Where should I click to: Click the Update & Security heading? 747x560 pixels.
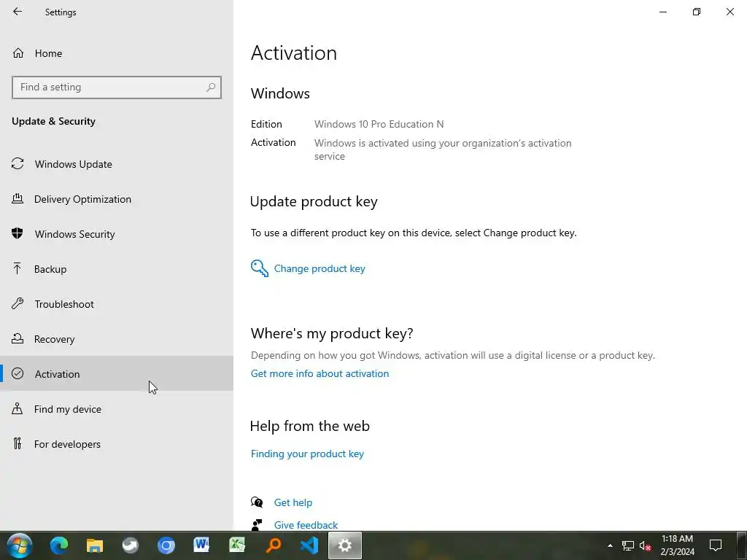click(x=53, y=122)
